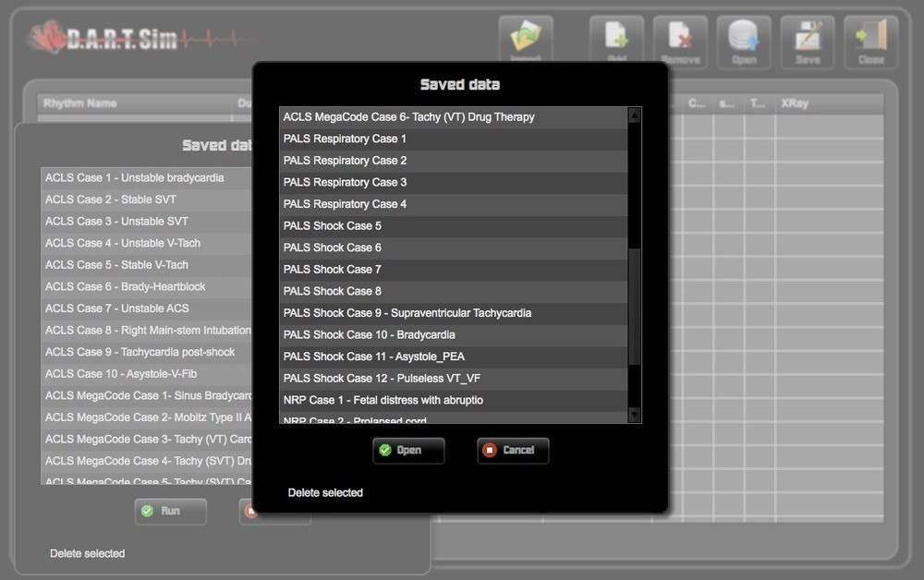Select ACLS Case 5 - Stable V-Tach
924x580 pixels.
point(147,265)
